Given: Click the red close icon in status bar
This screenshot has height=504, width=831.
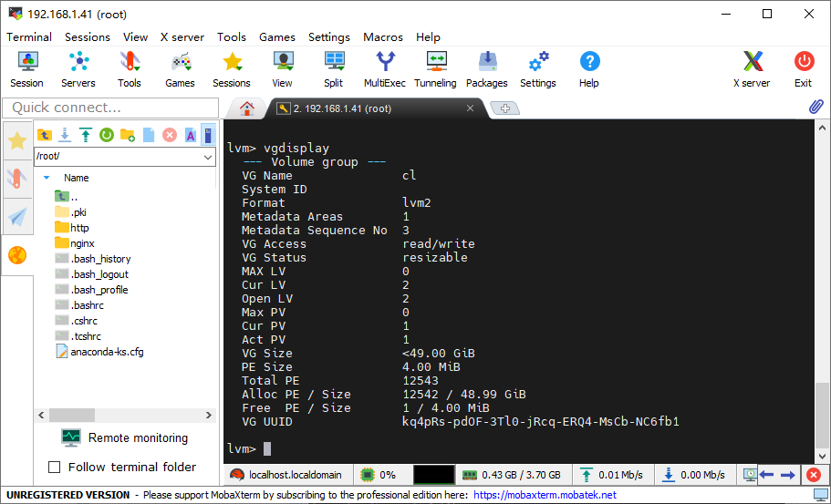Looking at the screenshot, I should tap(814, 475).
